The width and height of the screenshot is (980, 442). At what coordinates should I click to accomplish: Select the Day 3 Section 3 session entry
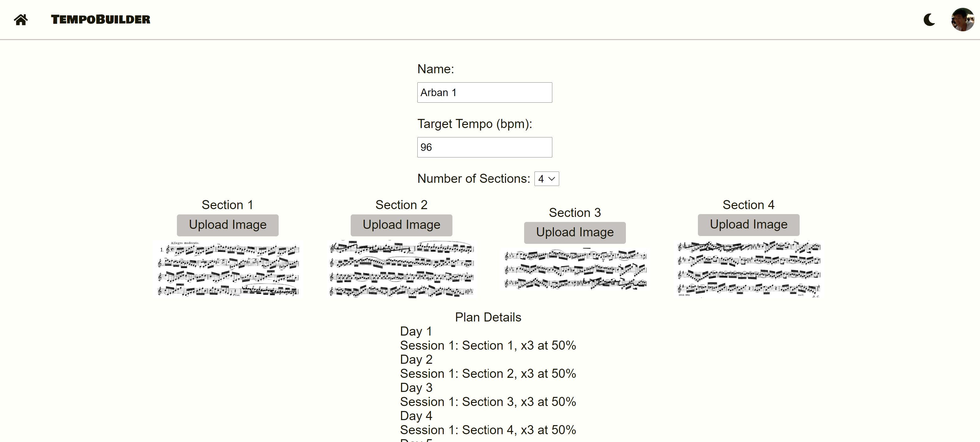pos(488,402)
